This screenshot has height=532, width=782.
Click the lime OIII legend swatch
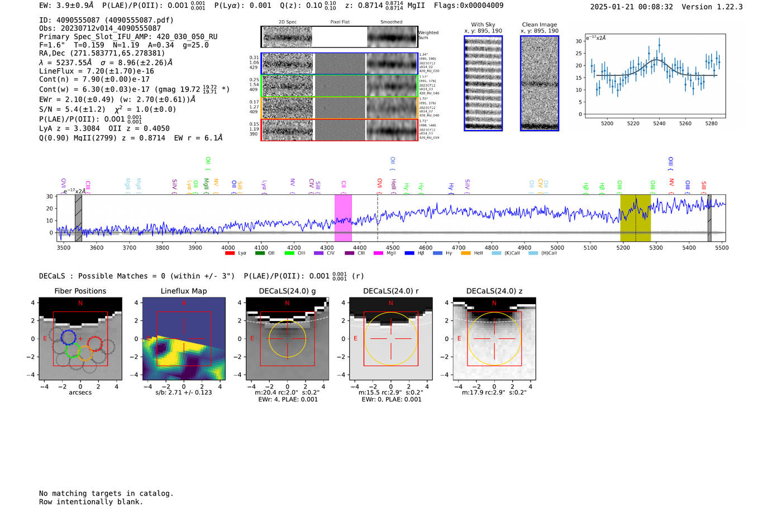click(289, 253)
